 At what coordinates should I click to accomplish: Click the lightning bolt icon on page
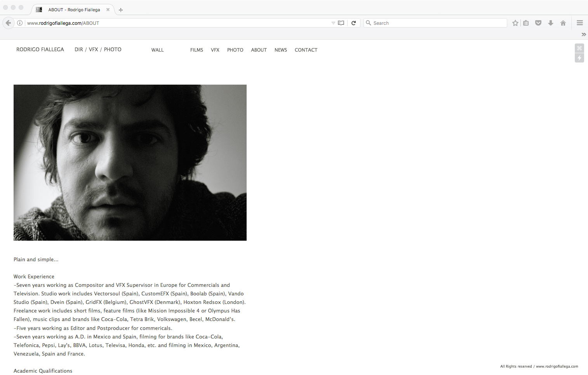coord(579,58)
